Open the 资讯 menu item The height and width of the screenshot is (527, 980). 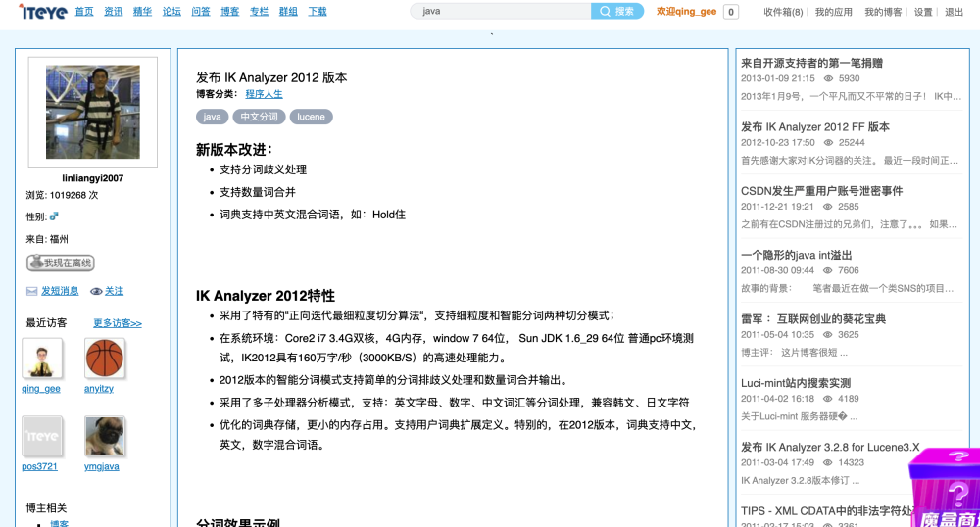[114, 12]
